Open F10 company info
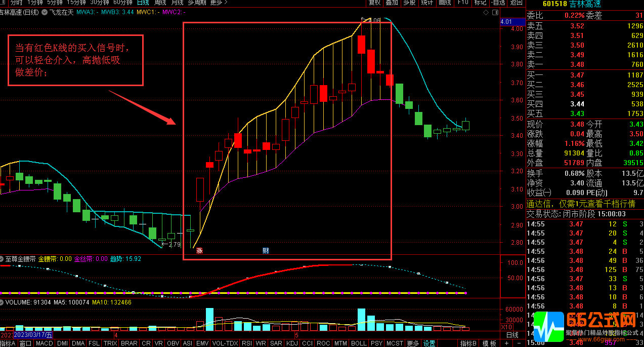Image resolution: width=644 pixels, height=347 pixels. [463, 3]
